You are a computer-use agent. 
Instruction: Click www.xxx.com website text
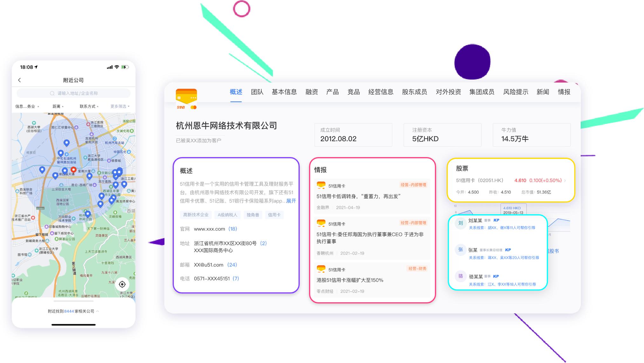coord(209,229)
